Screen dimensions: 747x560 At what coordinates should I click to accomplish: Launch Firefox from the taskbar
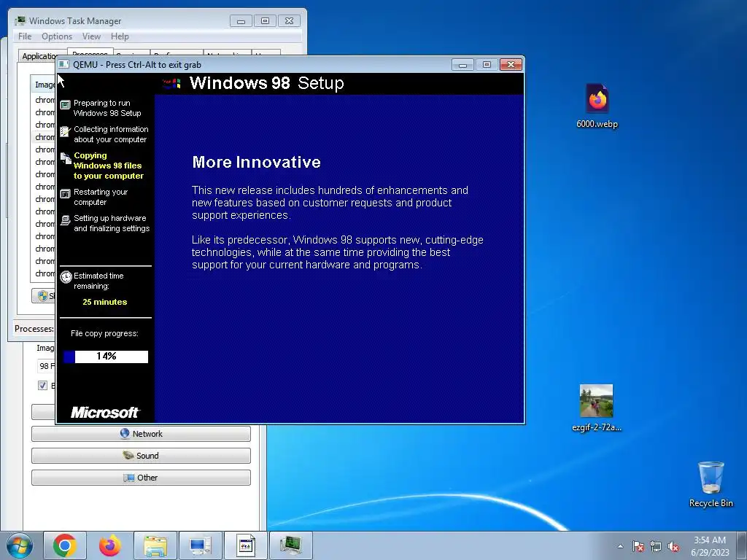(110, 545)
